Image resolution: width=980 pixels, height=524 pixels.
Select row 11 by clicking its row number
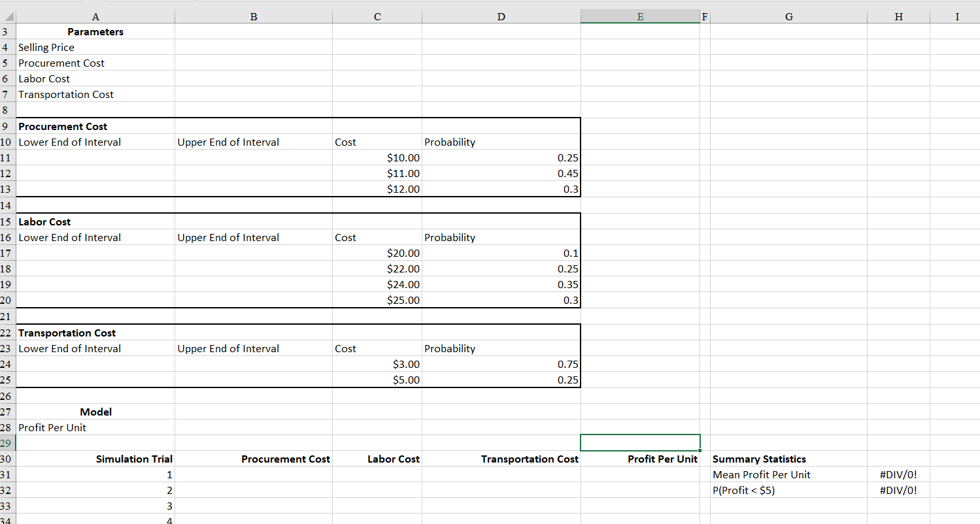click(x=6, y=157)
